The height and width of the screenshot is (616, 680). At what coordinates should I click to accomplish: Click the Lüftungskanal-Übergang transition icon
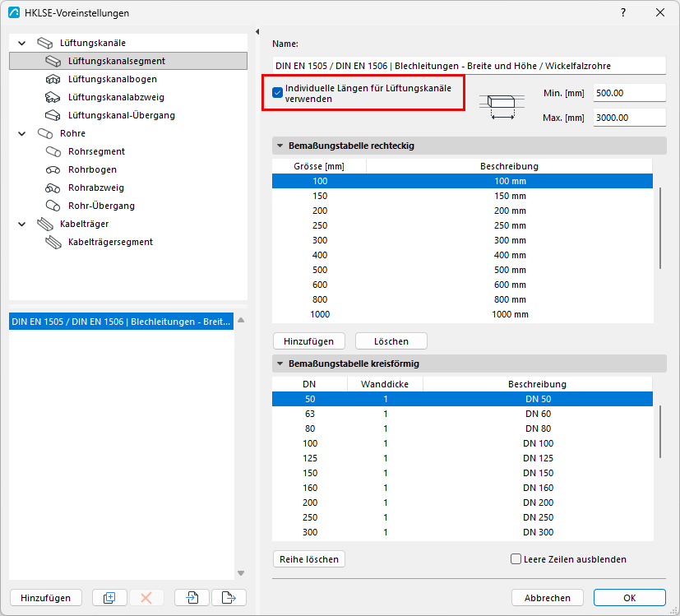pos(53,115)
